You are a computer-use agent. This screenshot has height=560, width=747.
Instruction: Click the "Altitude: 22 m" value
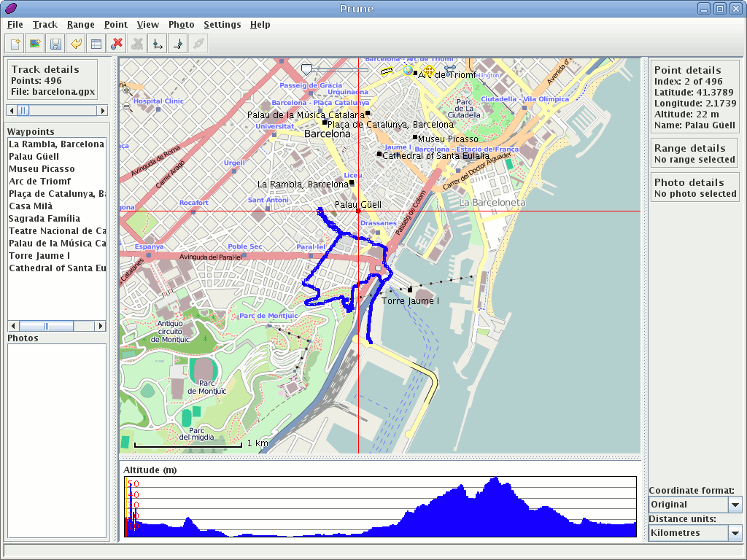tap(686, 114)
